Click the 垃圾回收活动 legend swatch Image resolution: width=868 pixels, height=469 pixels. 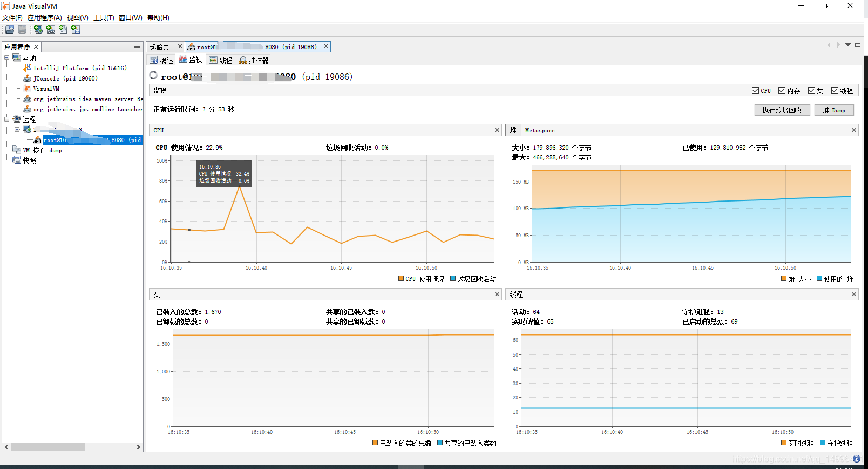coord(453,279)
